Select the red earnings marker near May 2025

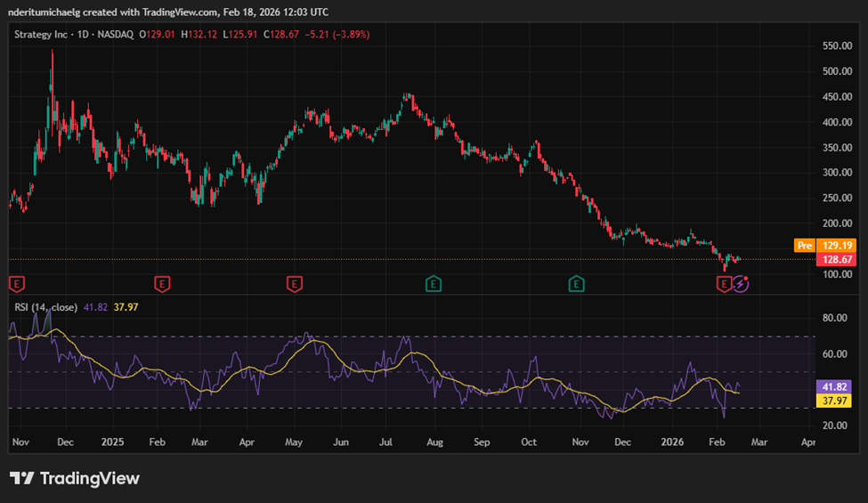[x=294, y=283]
